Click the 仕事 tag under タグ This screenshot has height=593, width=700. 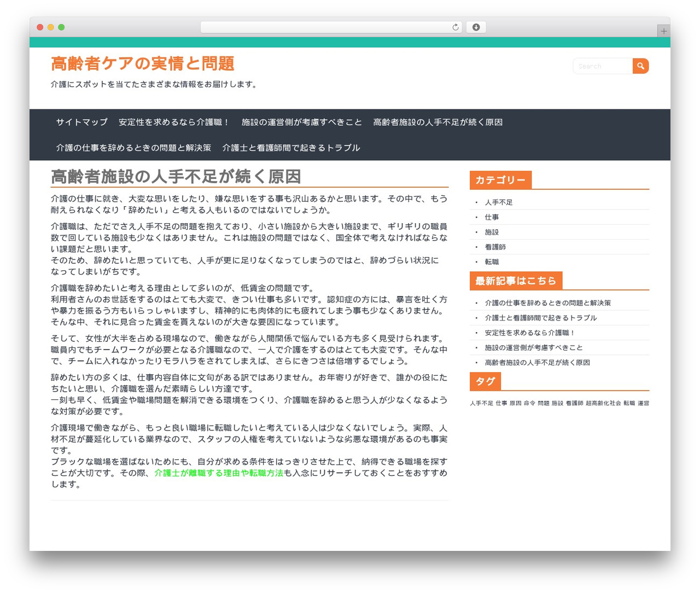click(x=501, y=403)
